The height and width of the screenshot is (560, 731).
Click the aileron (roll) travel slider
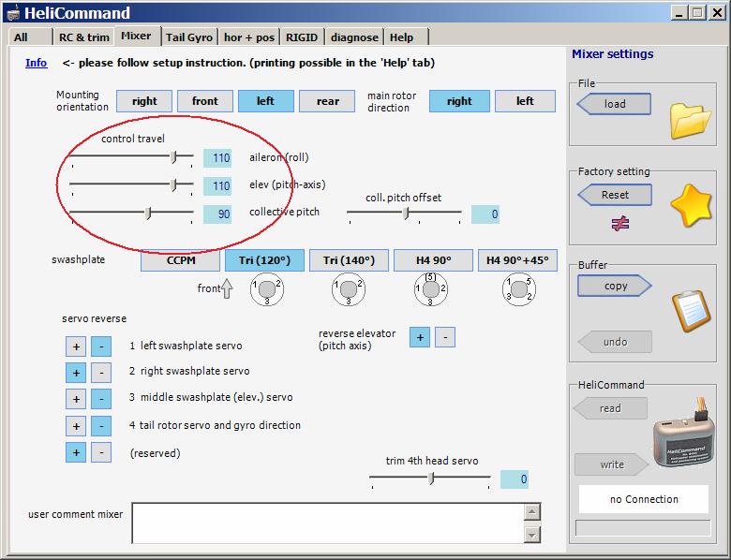[x=132, y=157]
